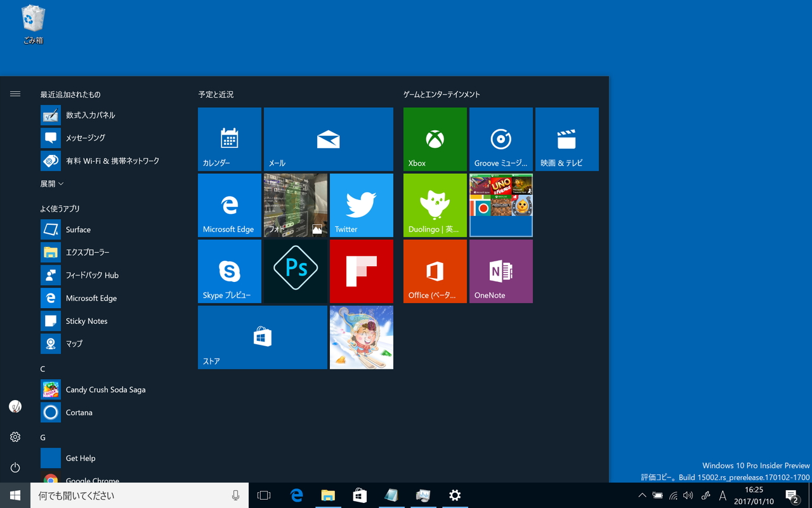
Task: Launch the Xbox tile
Action: click(x=435, y=139)
